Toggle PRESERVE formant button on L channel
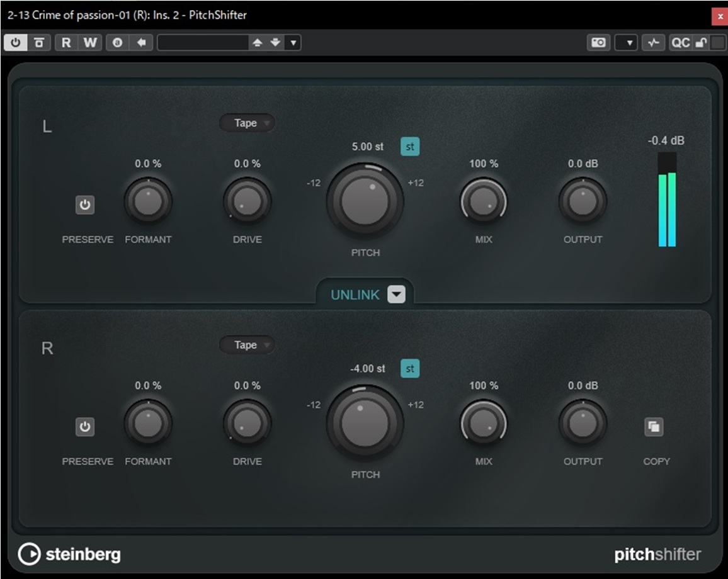The image size is (728, 579). [85, 205]
